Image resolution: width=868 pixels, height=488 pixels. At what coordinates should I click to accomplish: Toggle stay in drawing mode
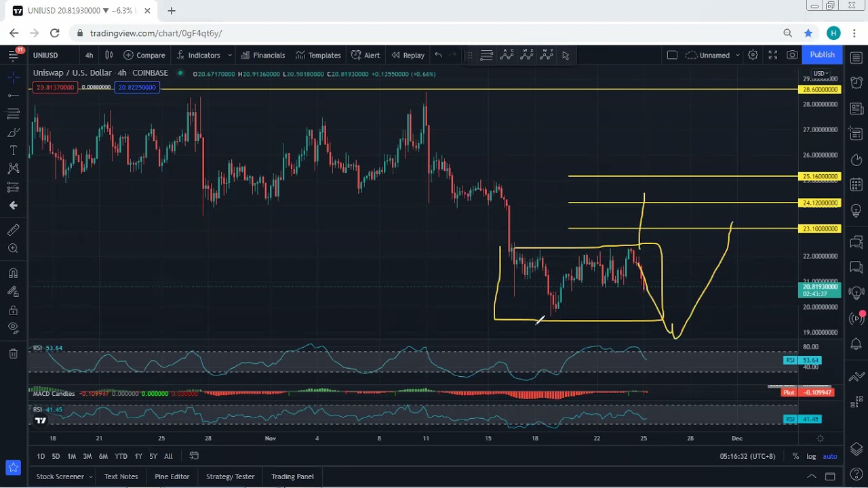coord(13,292)
